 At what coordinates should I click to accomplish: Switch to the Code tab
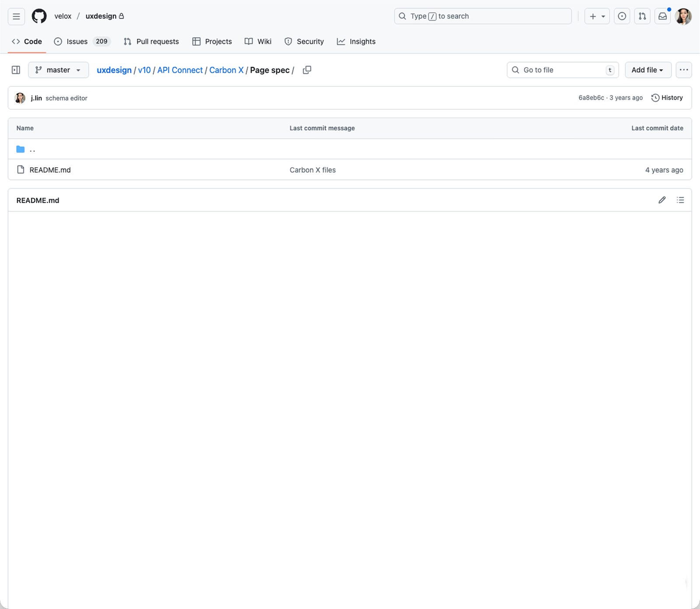coord(27,42)
